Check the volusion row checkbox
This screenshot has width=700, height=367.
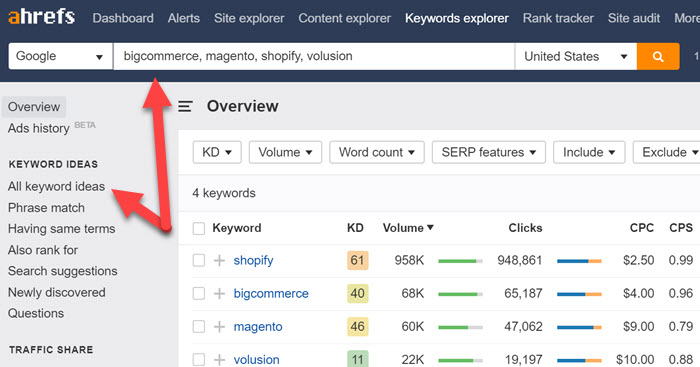[x=199, y=359]
